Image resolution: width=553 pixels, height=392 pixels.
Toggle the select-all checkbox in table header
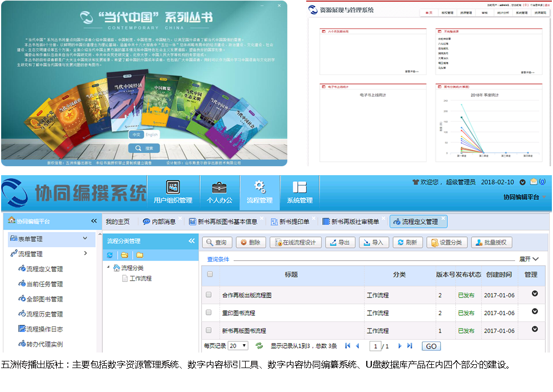pos(210,274)
